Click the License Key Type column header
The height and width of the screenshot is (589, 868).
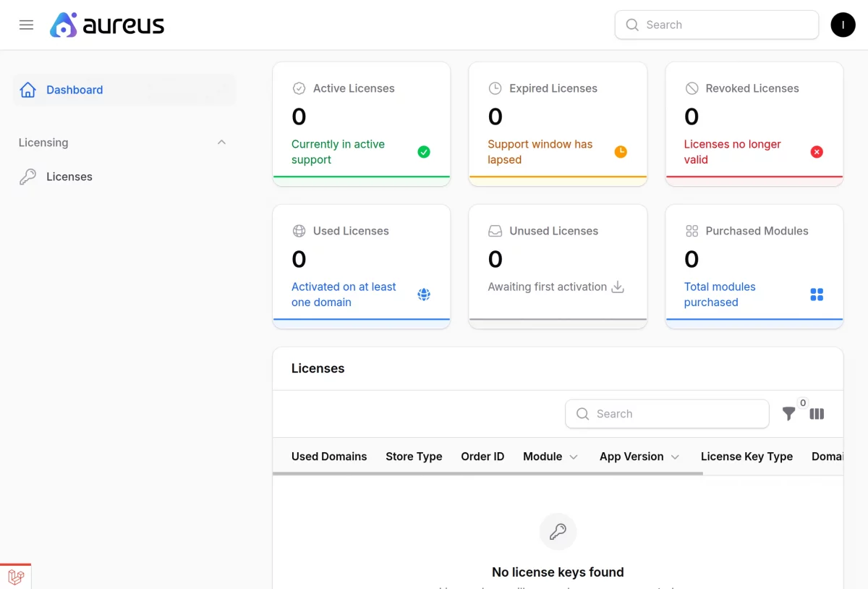coord(746,457)
